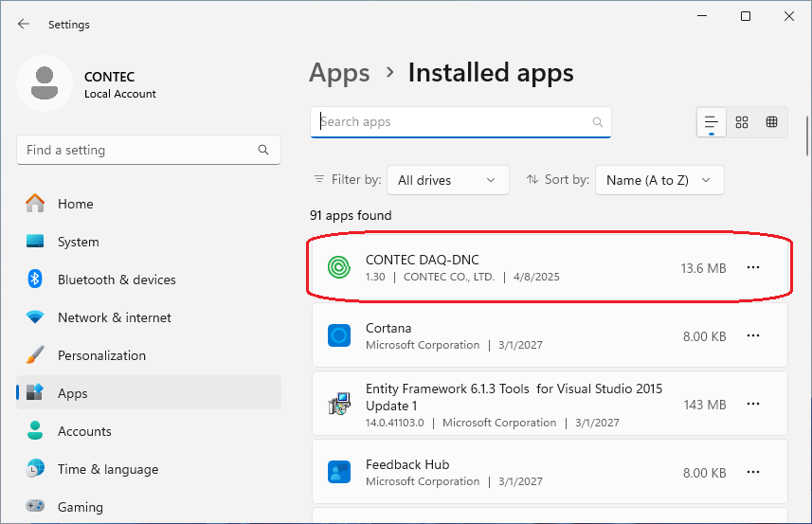Click the Network wifi icon
The image size is (812, 524).
coord(35,316)
